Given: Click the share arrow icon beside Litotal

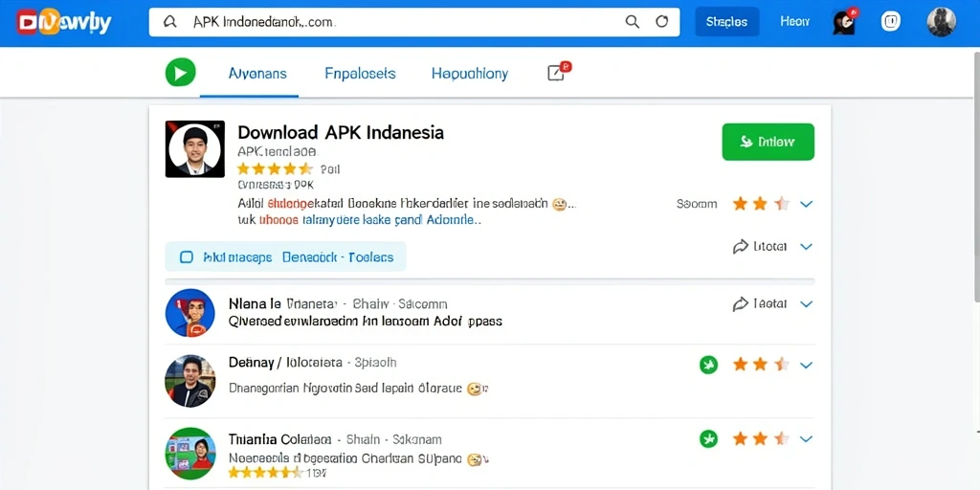Looking at the screenshot, I should 741,246.
